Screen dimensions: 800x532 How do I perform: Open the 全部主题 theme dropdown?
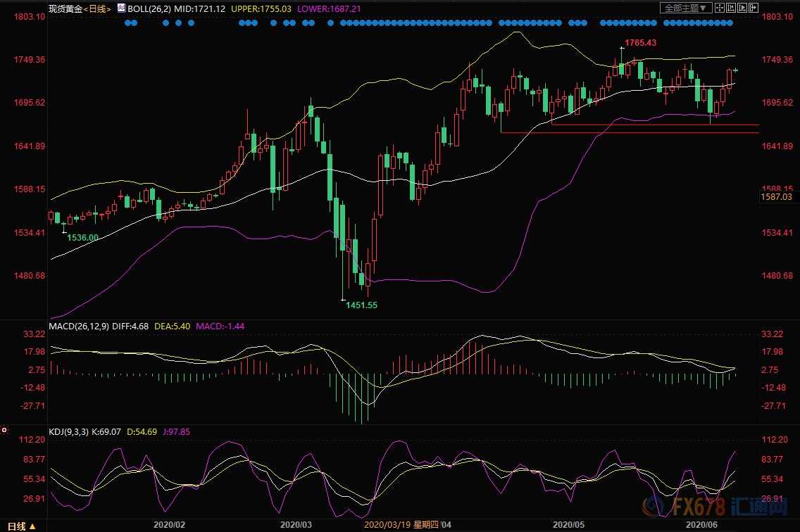tap(683, 8)
